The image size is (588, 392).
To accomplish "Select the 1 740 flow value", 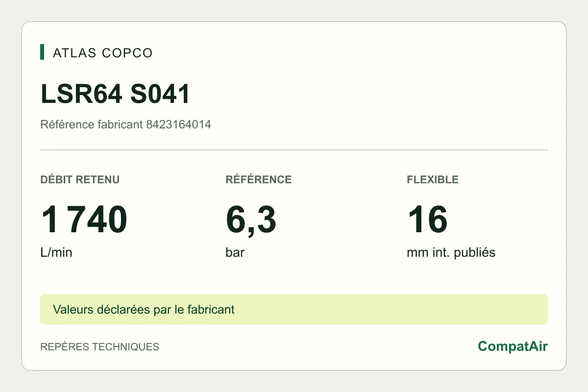I will (x=84, y=220).
